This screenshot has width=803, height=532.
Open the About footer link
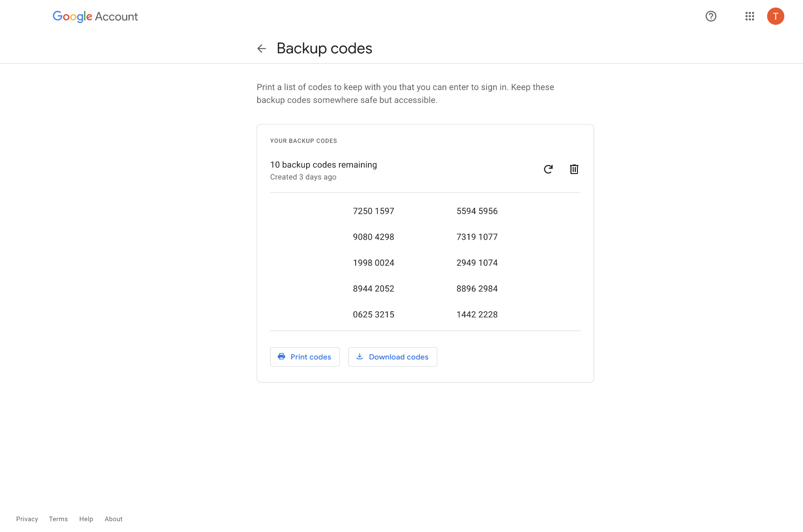[114, 519]
